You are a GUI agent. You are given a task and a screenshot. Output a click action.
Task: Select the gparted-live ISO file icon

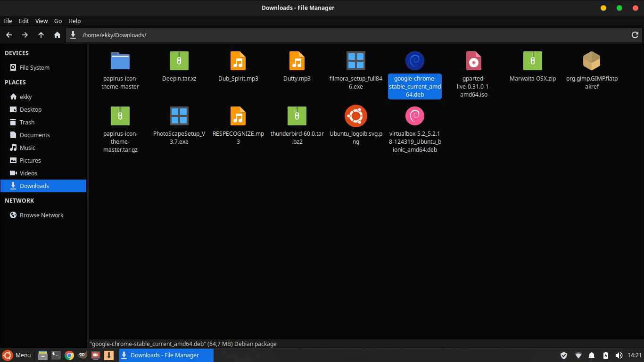coord(473,61)
